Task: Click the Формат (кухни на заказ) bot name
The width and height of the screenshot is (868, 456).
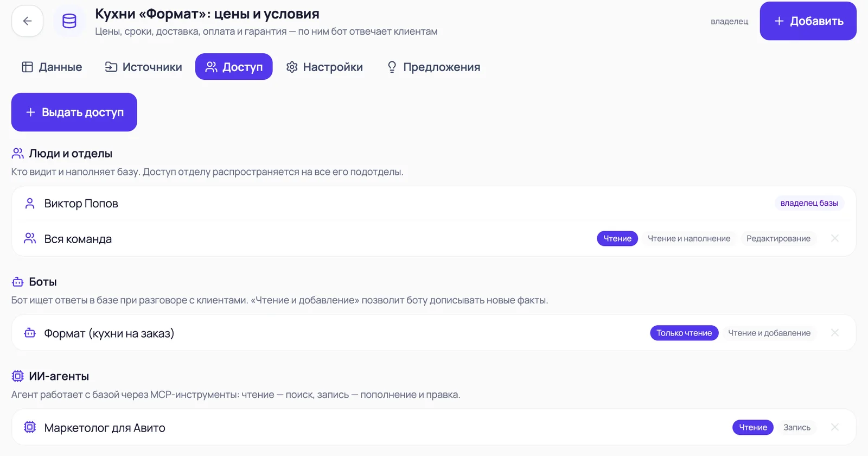Action: (109, 333)
